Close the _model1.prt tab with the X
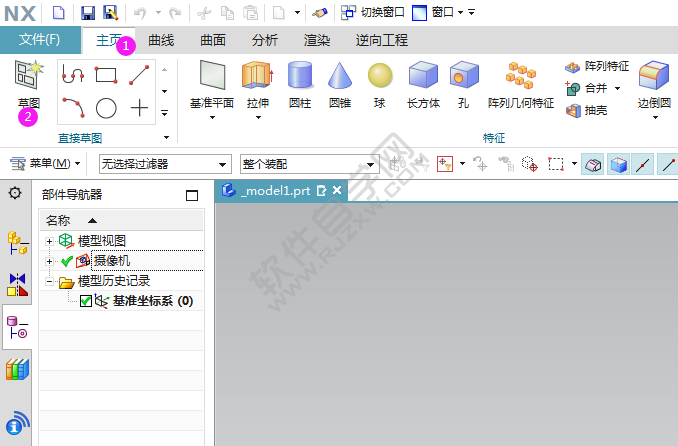 tap(337, 190)
